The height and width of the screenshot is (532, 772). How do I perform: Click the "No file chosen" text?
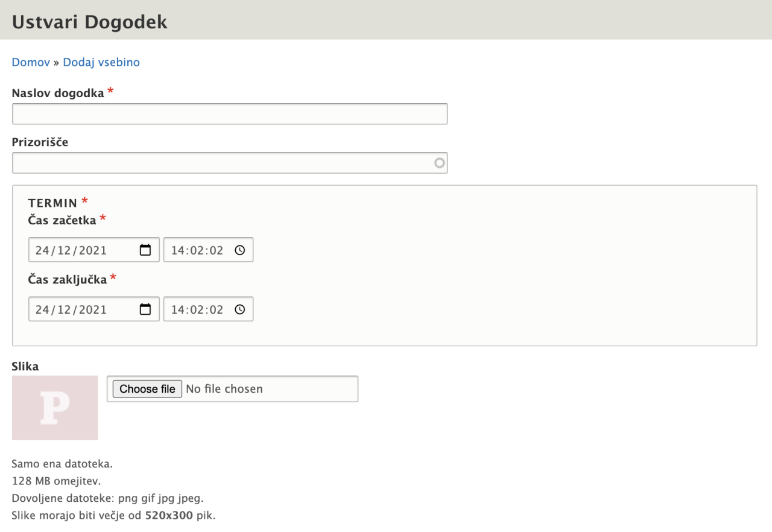pos(224,389)
